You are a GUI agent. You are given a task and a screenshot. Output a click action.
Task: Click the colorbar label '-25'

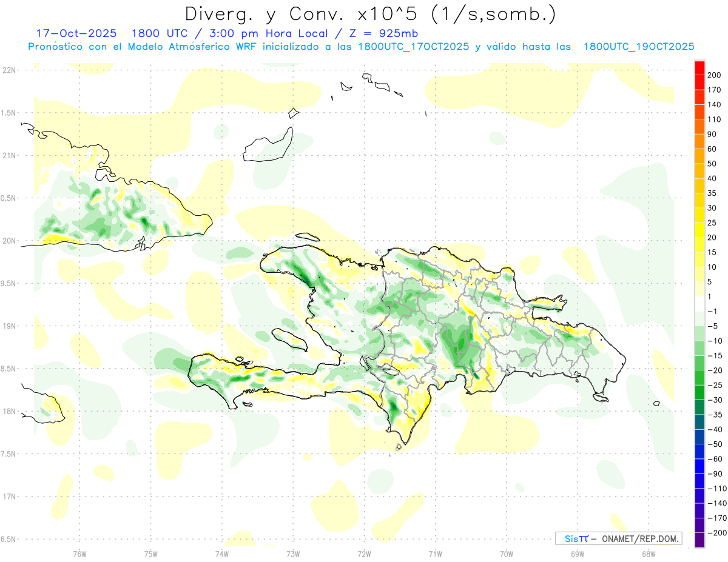pyautogui.click(x=715, y=385)
